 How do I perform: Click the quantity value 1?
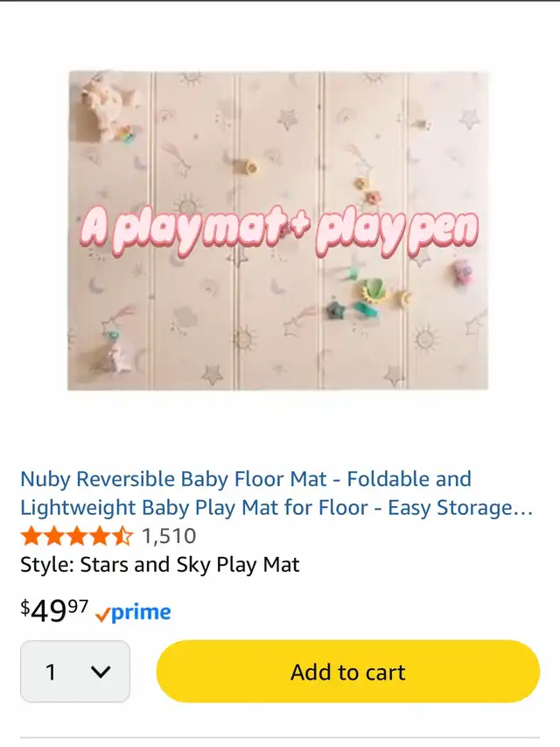pos(51,673)
